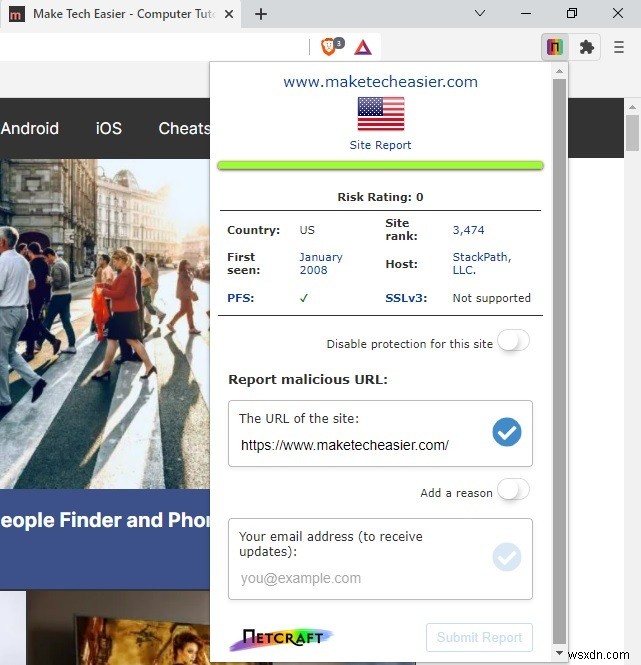641x665 pixels.
Task: Restore down the browser window
Action: pos(572,14)
